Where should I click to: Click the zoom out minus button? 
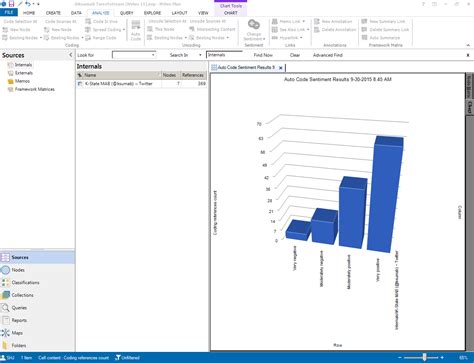400,358
